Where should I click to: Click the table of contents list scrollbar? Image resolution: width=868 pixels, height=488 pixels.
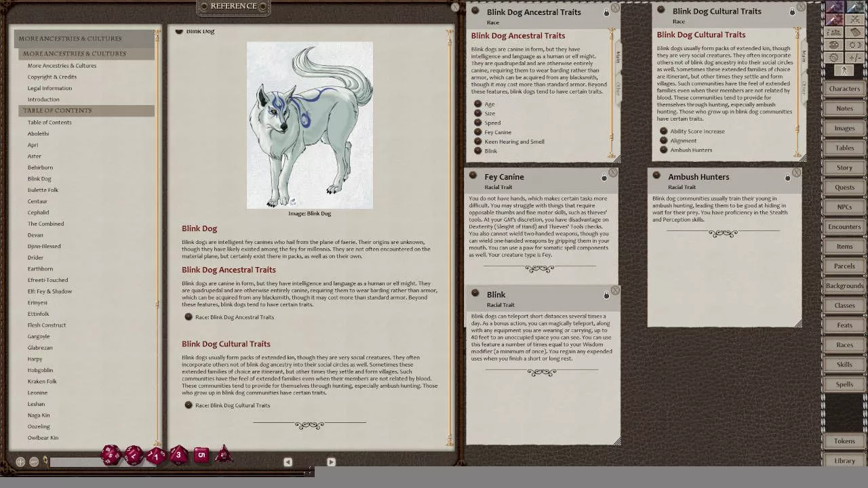(x=159, y=237)
